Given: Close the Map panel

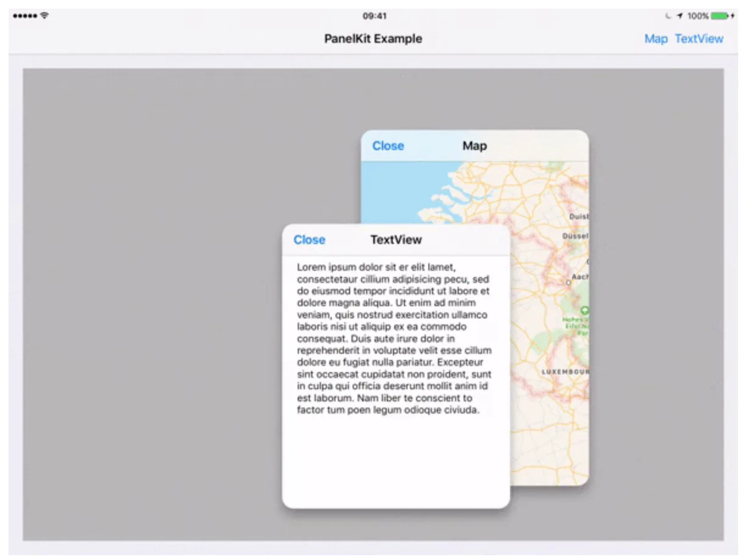Looking at the screenshot, I should [x=388, y=146].
